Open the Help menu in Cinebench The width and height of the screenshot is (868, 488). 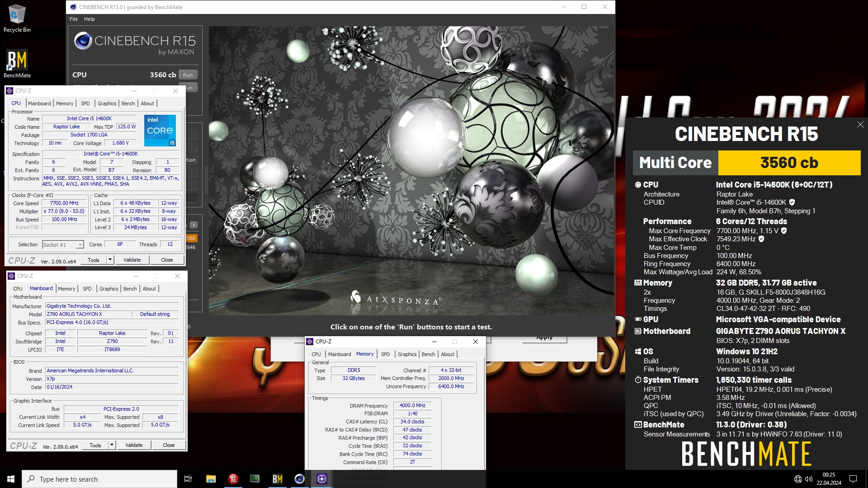point(90,19)
